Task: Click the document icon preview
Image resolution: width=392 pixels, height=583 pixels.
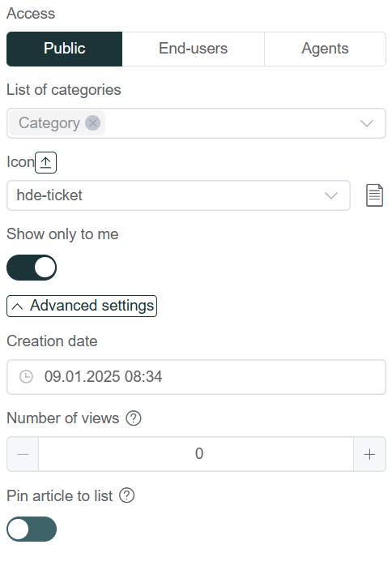Action: pyautogui.click(x=374, y=195)
